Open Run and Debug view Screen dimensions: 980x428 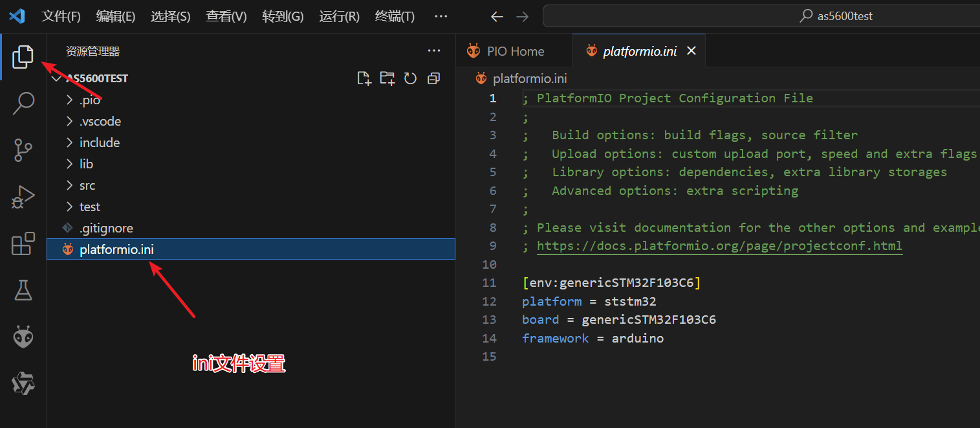point(23,197)
